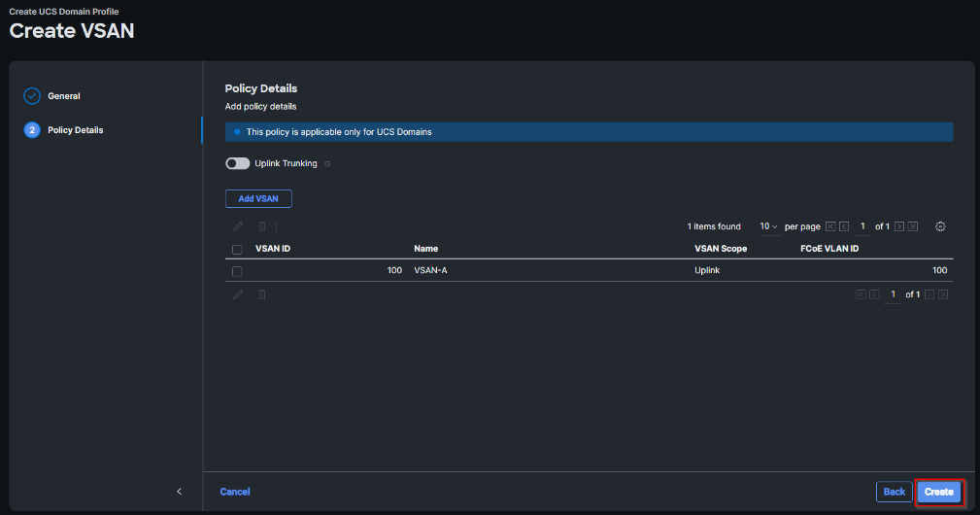980x515 pixels.
Task: Go to last page in top pagination
Action: click(913, 226)
